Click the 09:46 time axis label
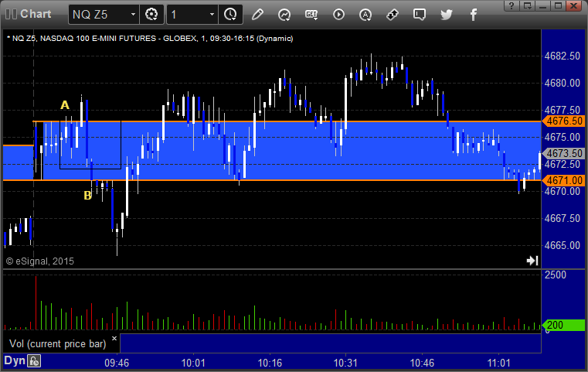This screenshot has height=372, width=588. coord(117,363)
